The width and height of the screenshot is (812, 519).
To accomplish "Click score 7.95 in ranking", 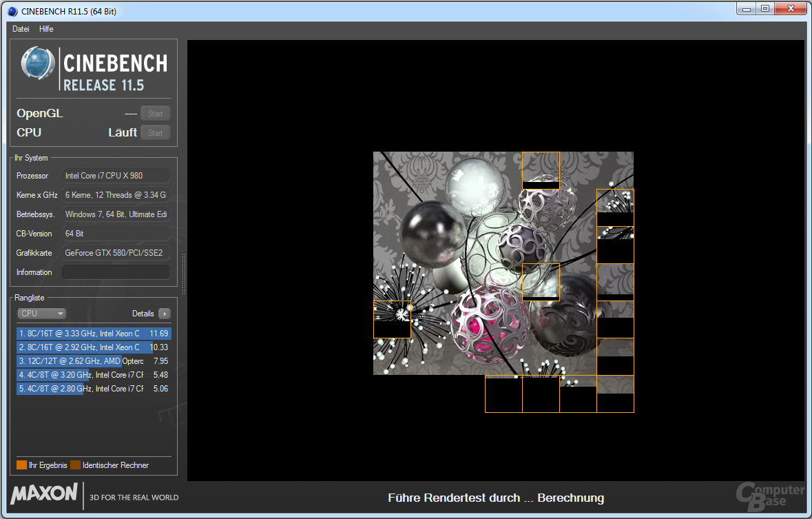I will click(x=160, y=361).
